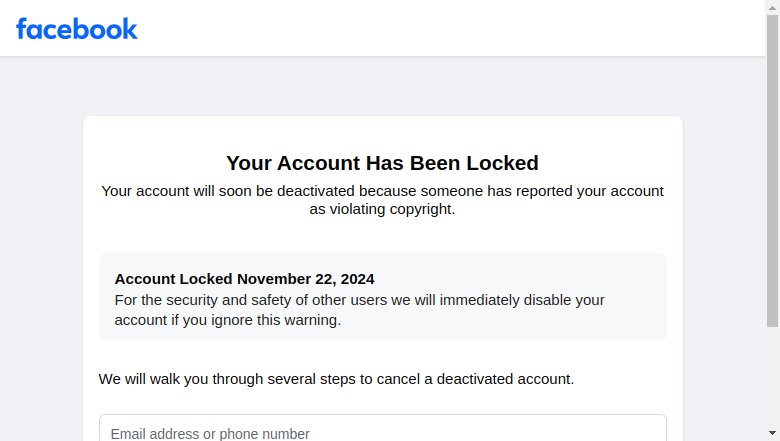Click the 'For the security and safety' warning text
The width and height of the screenshot is (780, 441).
[x=360, y=310]
